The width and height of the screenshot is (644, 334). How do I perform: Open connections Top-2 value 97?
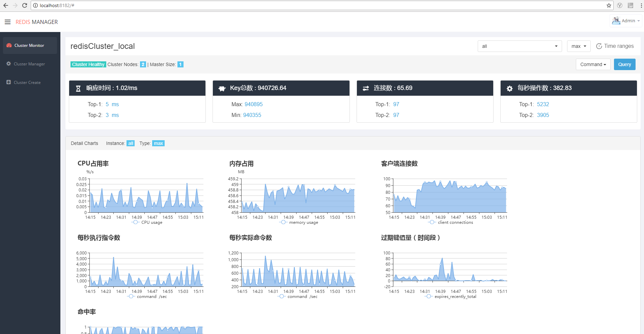tap(396, 115)
